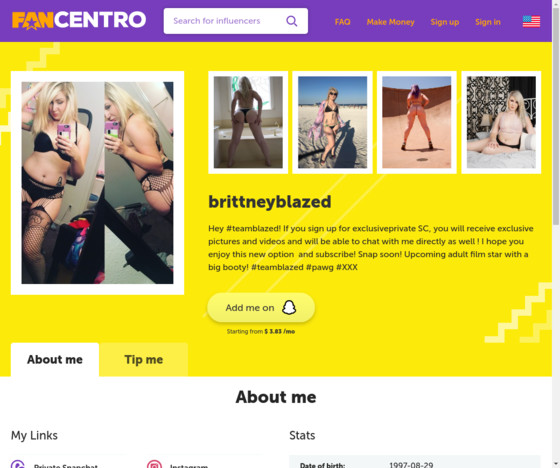Switch to the About me tab
Viewport: 560px width, 468px height.
click(55, 359)
